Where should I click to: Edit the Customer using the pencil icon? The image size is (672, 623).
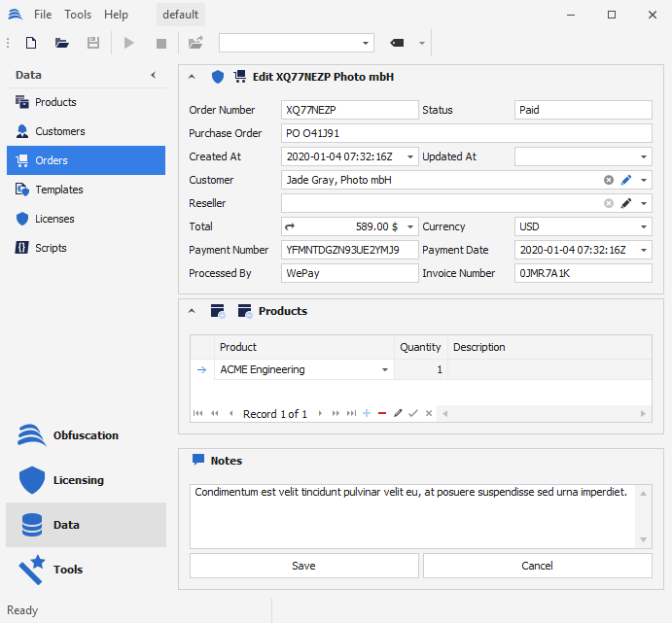click(627, 180)
